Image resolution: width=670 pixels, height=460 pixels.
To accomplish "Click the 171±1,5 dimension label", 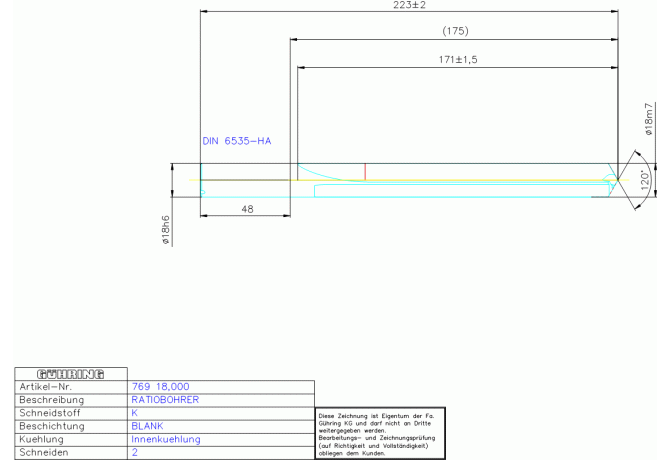I will pos(459,60).
